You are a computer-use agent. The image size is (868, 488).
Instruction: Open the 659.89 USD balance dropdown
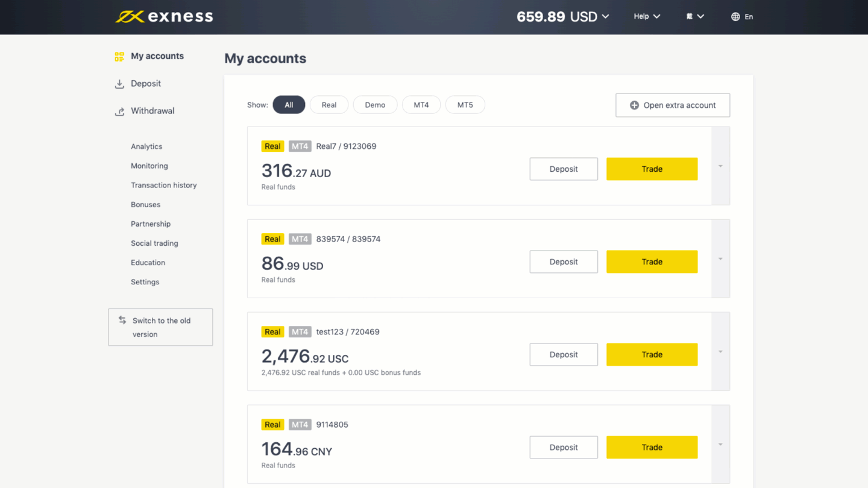coord(562,17)
